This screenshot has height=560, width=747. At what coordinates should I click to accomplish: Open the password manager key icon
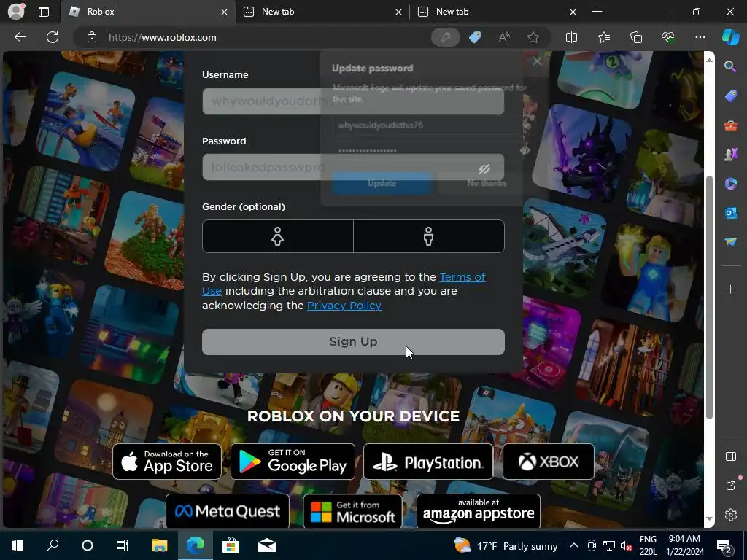coord(446,37)
